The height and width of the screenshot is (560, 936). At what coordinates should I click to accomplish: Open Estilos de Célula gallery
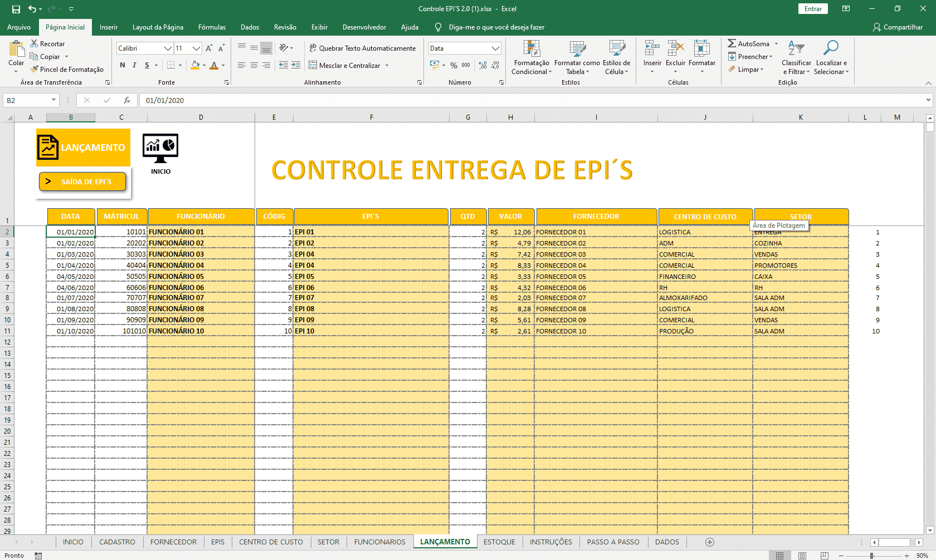616,57
